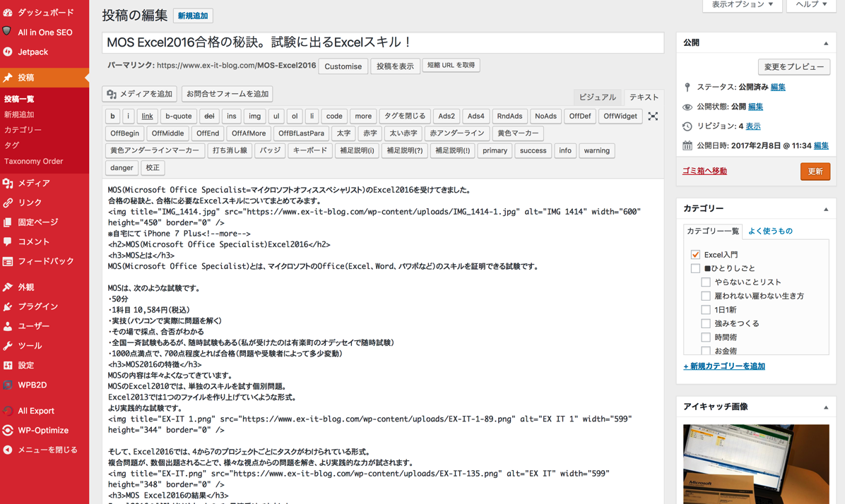The image size is (845, 504).
Task: Click the orange 更新 button
Action: (x=815, y=172)
